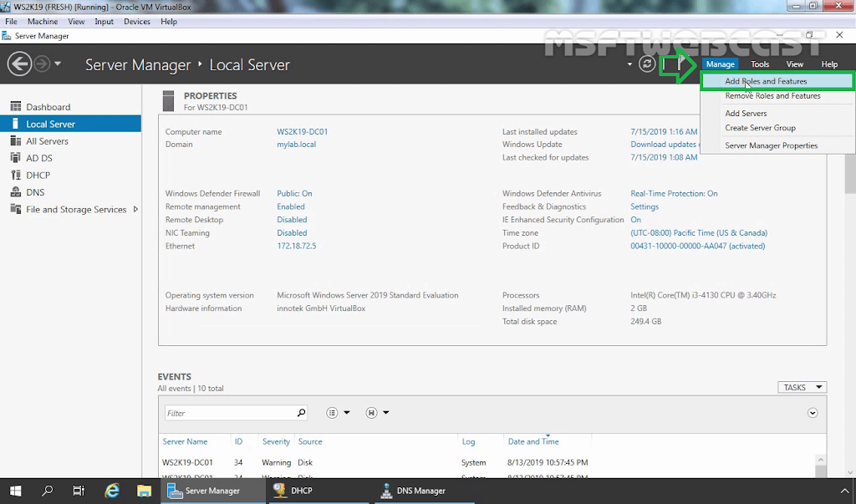Viewport: 856px width, 504px height.
Task: Click the Dashboard sidebar icon
Action: click(16, 106)
